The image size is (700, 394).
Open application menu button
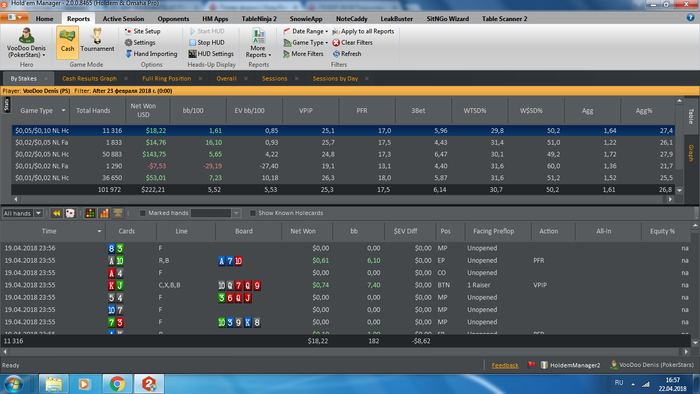coord(15,17)
